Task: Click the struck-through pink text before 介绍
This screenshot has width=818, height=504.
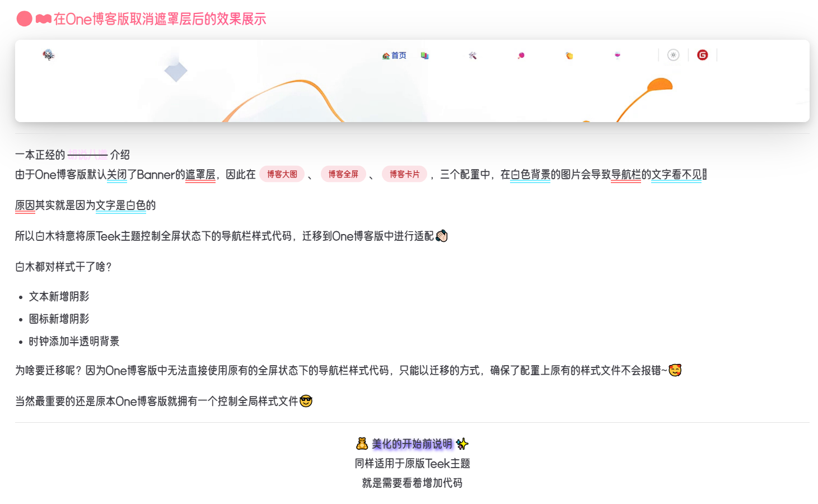Action: [87, 155]
